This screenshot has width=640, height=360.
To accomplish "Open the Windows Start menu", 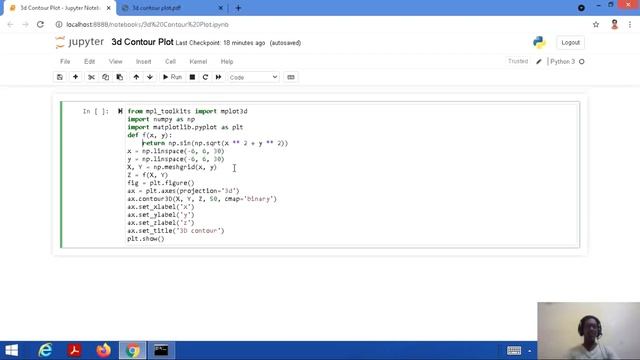I will [11, 350].
